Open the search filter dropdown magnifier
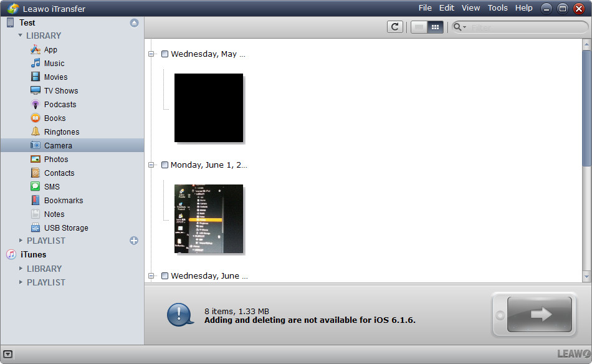 [x=459, y=27]
